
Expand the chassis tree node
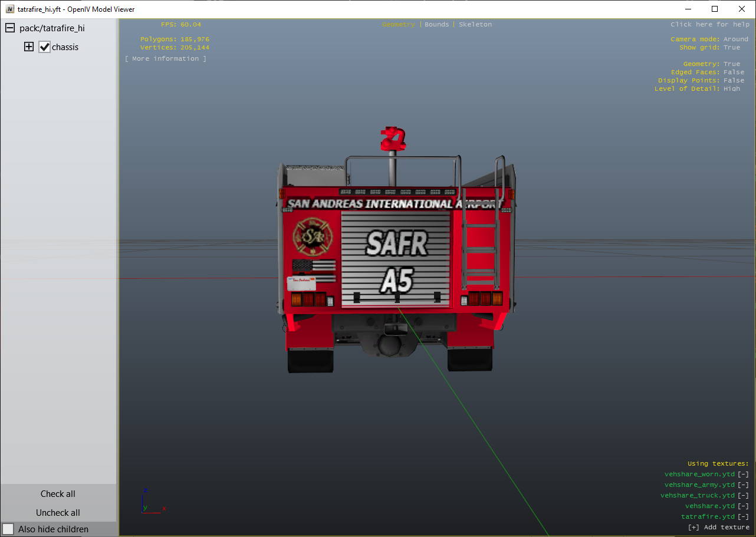[x=29, y=47]
